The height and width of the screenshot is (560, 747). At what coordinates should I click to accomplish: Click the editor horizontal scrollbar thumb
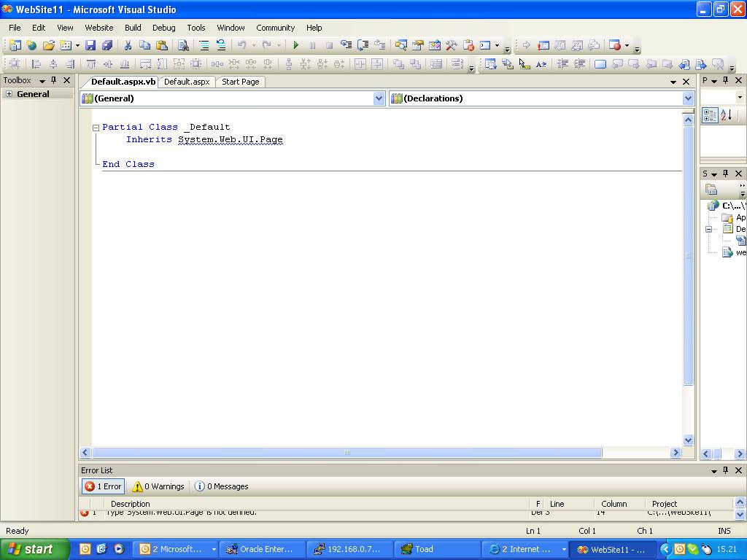[x=347, y=452]
